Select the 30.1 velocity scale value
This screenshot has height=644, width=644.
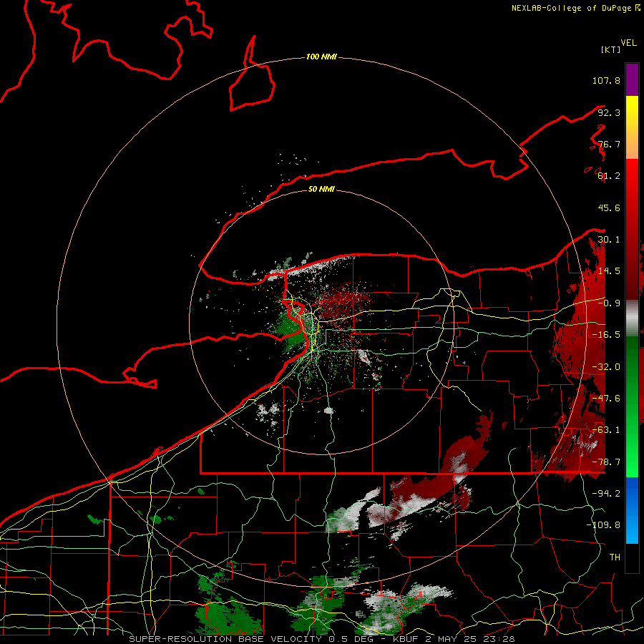tap(609, 240)
